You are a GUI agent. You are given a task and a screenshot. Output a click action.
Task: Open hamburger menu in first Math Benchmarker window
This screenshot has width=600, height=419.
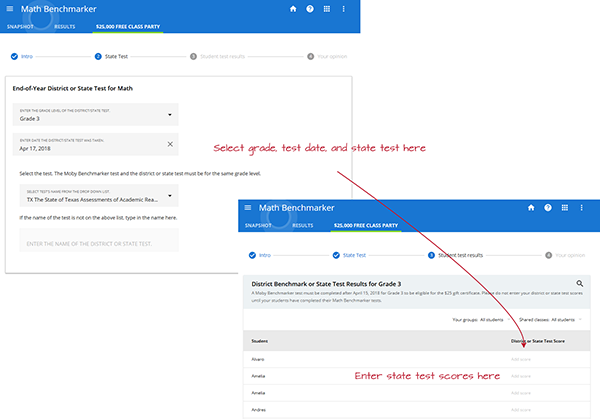coord(10,8)
